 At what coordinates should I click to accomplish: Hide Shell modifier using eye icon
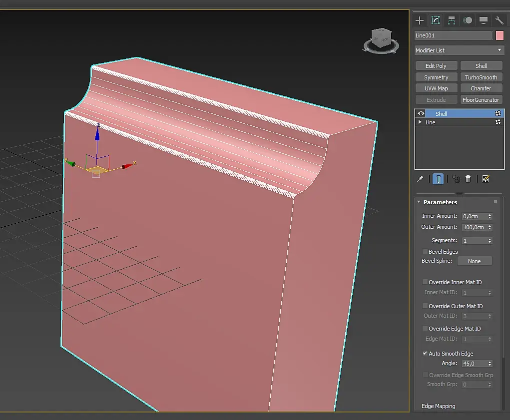pos(421,114)
